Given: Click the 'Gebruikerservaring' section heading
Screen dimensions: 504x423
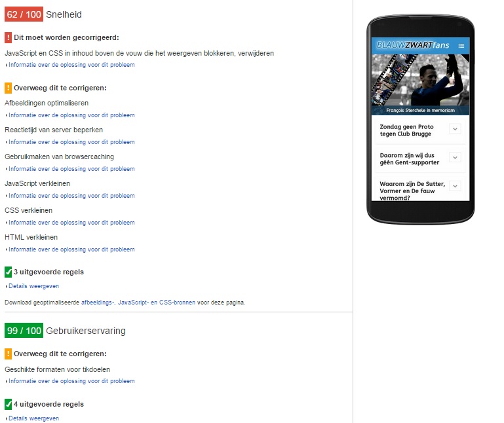Looking at the screenshot, I should [86, 331].
